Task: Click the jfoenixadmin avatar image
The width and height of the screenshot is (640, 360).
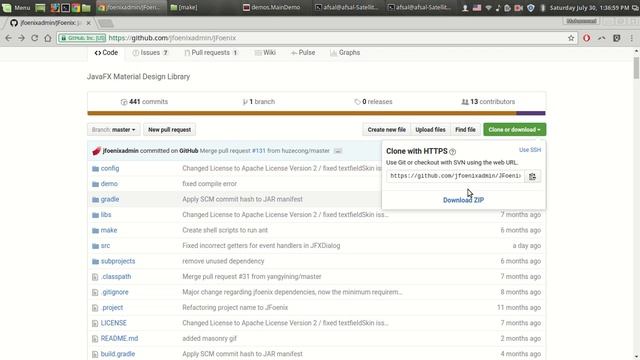Action: click(x=96, y=151)
